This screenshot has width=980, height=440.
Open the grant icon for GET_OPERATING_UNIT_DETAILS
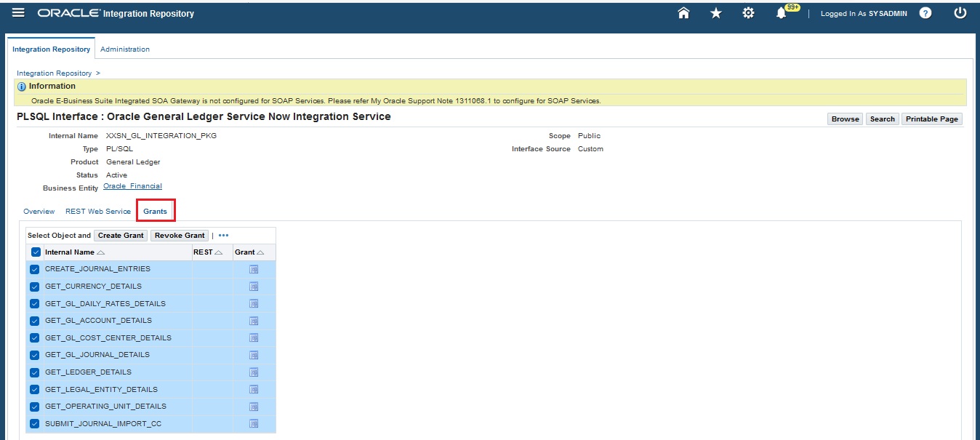(x=254, y=407)
